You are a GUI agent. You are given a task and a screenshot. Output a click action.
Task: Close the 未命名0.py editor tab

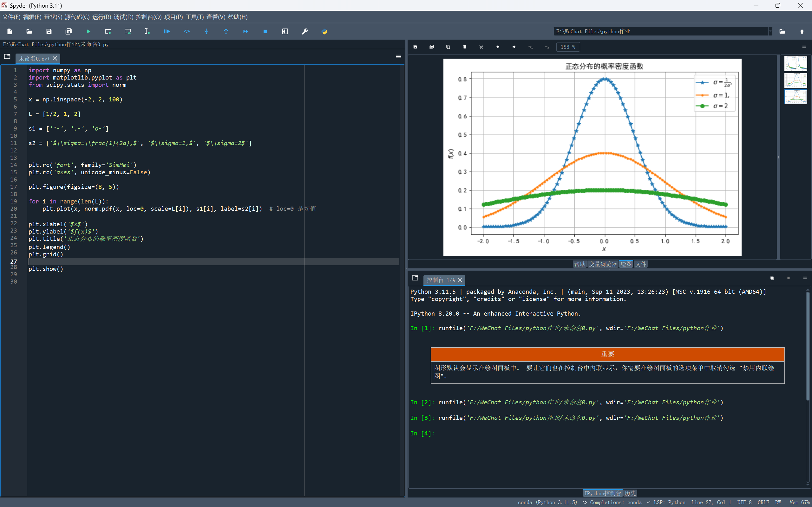coord(55,58)
